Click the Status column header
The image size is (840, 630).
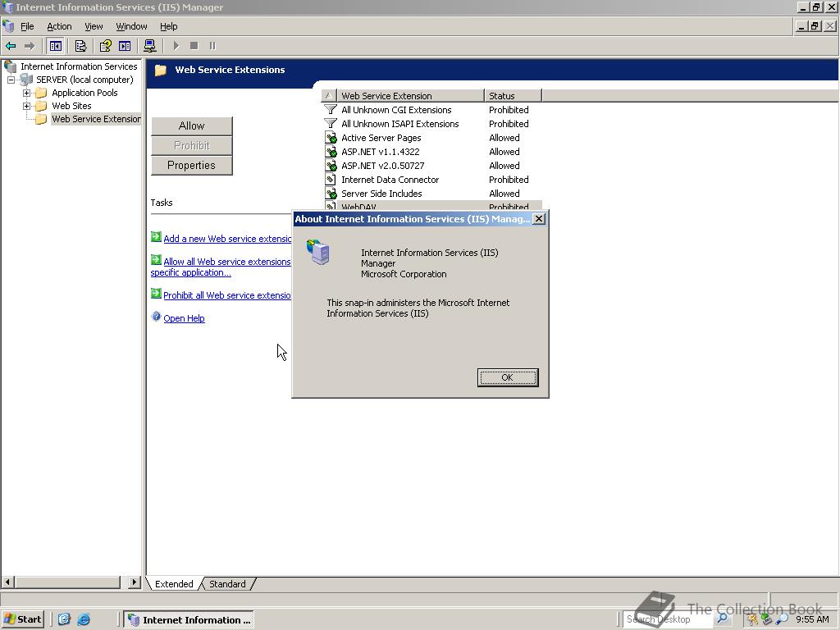click(514, 96)
